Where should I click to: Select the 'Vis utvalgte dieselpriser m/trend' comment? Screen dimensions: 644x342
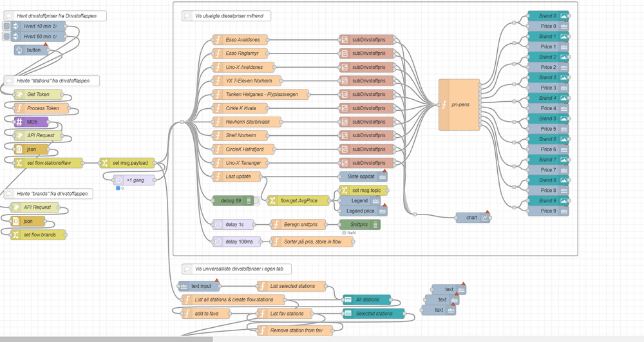click(230, 15)
